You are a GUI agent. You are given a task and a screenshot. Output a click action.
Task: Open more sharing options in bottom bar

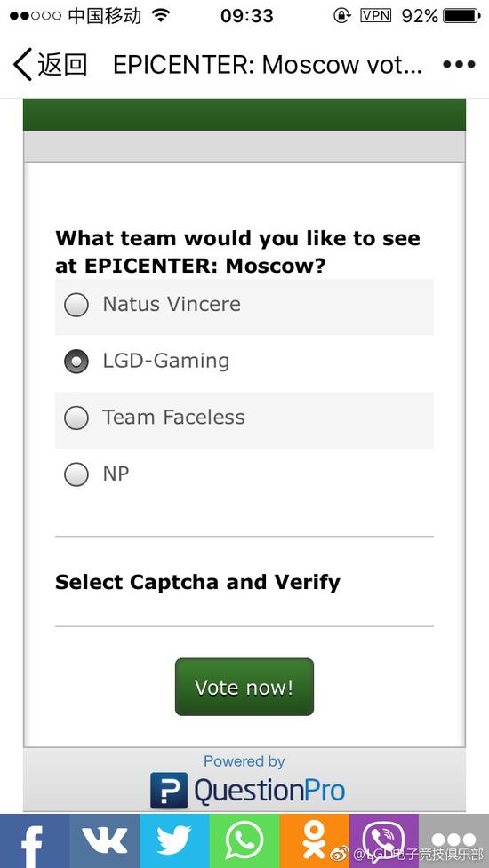tap(454, 840)
